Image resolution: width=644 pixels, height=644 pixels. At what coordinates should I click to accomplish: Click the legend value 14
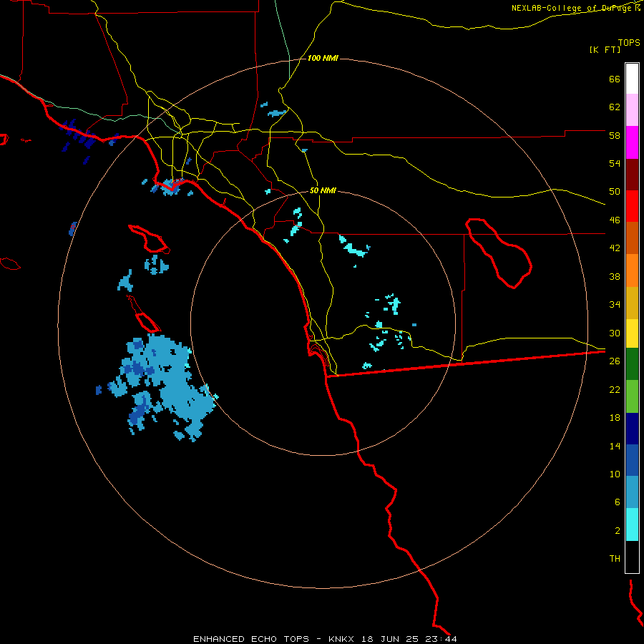click(615, 446)
